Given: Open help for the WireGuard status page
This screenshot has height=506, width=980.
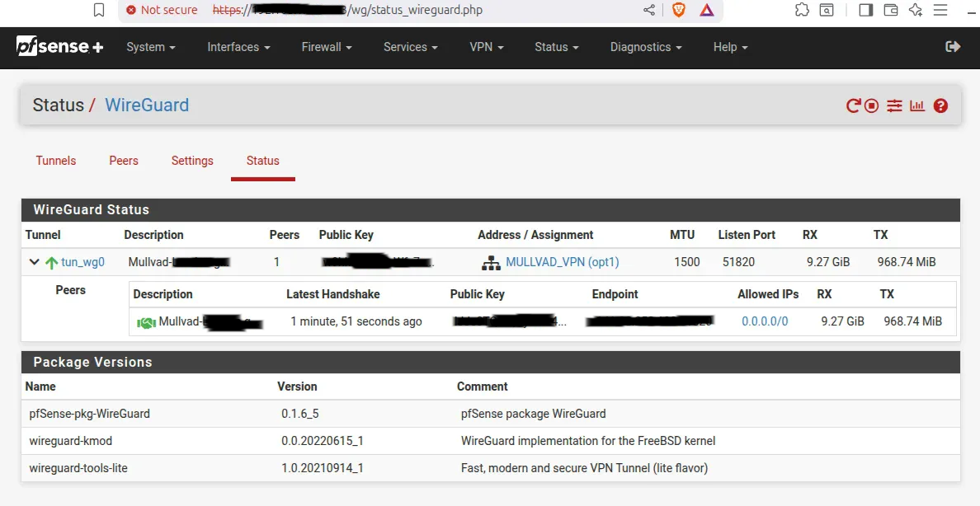Looking at the screenshot, I should (940, 105).
